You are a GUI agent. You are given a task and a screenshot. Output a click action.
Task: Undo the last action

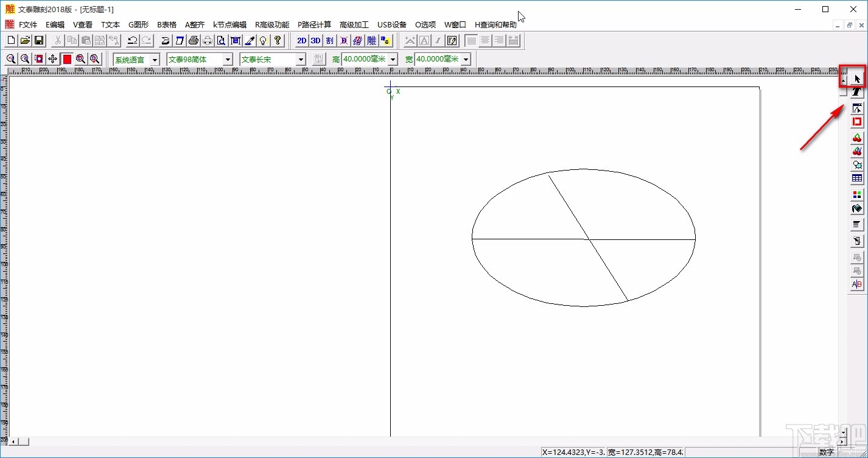coord(132,41)
